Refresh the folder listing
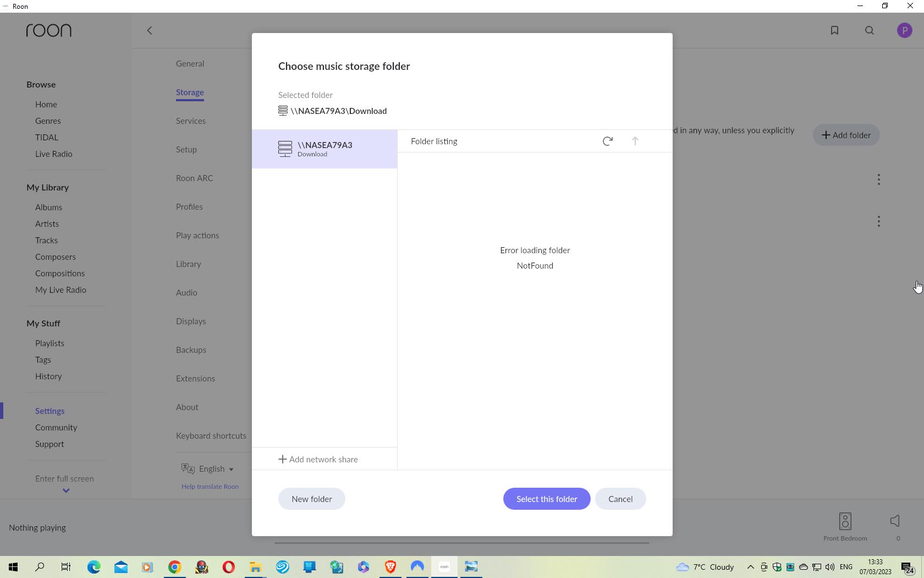The width and height of the screenshot is (924, 578). tap(607, 141)
